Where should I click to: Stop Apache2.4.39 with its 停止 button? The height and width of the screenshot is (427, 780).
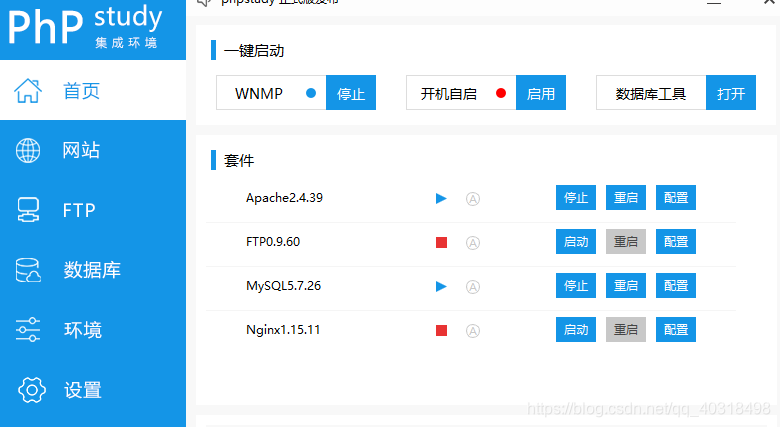pos(576,198)
